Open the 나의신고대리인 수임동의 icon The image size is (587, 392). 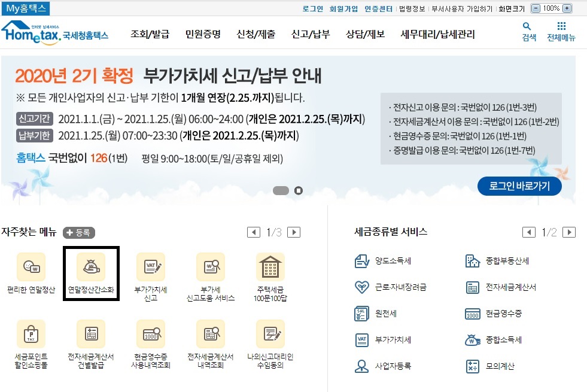click(x=270, y=333)
